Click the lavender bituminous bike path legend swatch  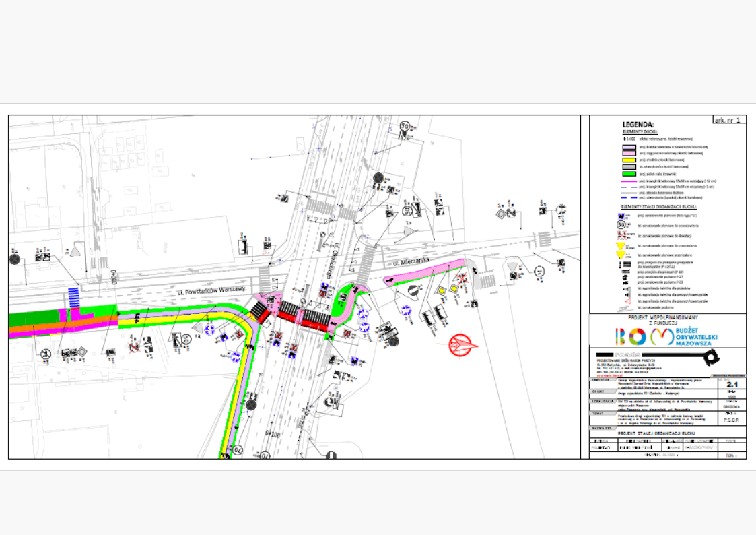(629, 147)
